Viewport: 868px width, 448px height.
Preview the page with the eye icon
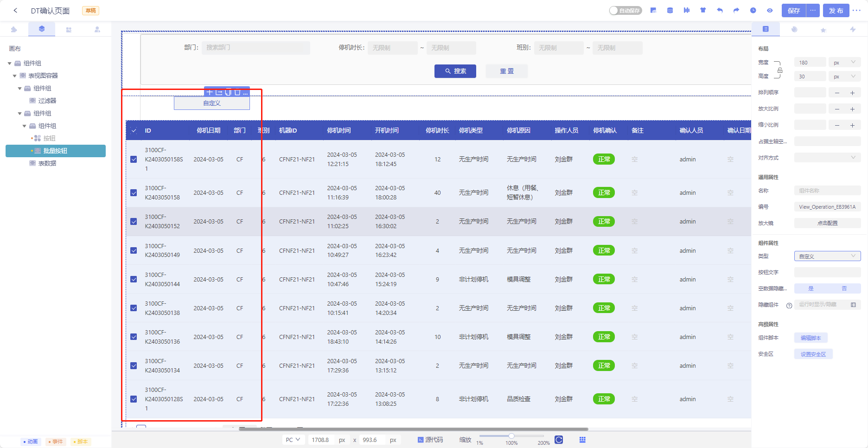770,10
